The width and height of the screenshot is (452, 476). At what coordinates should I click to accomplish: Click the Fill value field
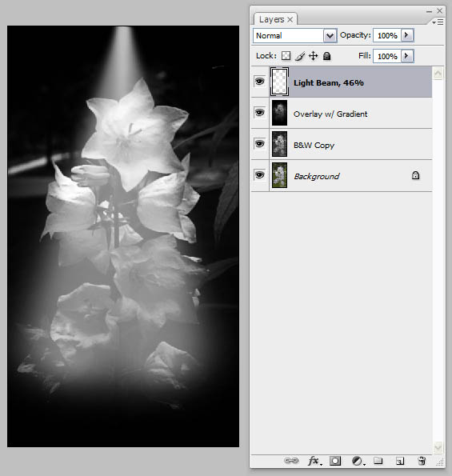coord(387,56)
